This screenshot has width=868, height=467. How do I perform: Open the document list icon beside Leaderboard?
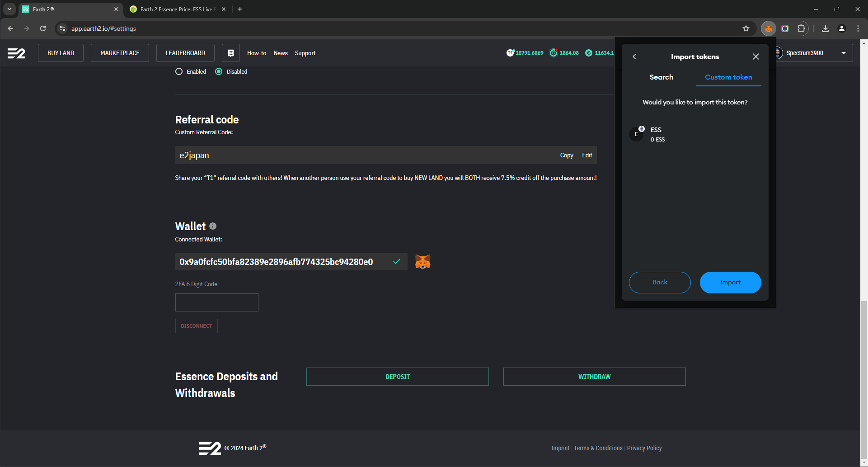coord(230,53)
